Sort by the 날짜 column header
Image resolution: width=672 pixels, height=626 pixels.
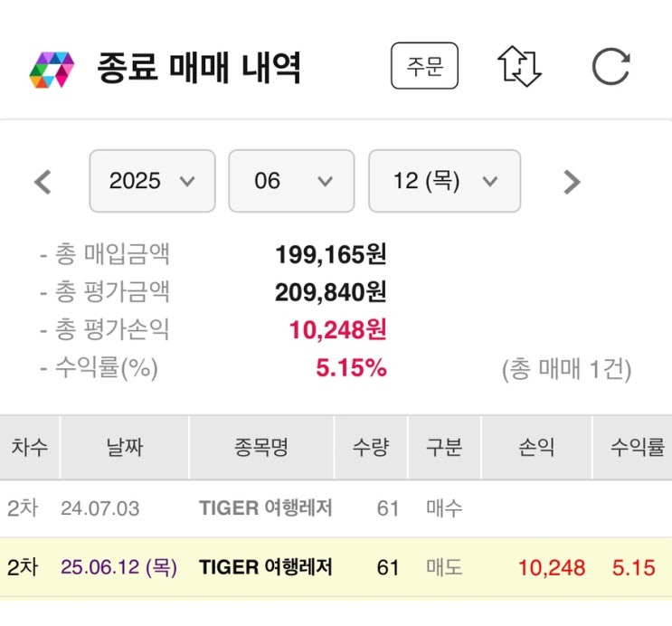click(x=124, y=447)
